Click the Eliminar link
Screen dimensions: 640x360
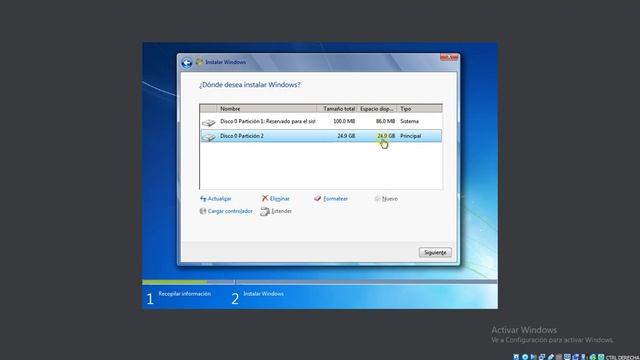coord(280,199)
